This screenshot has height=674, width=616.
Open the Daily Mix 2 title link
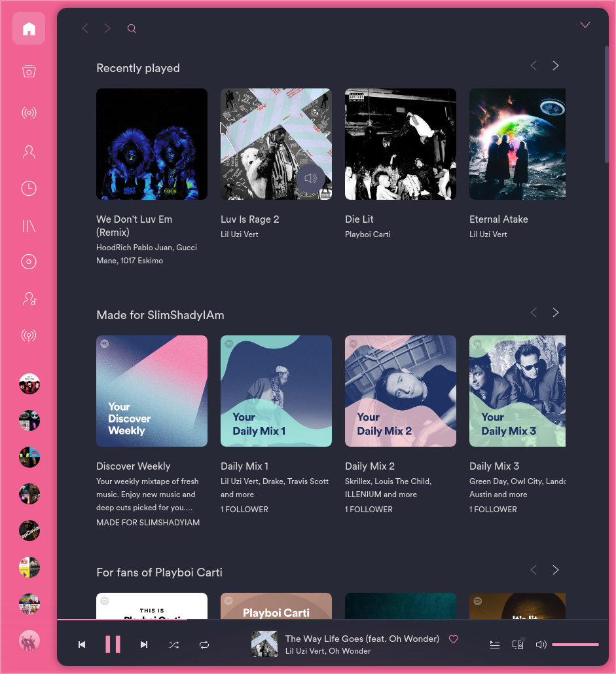(x=370, y=466)
